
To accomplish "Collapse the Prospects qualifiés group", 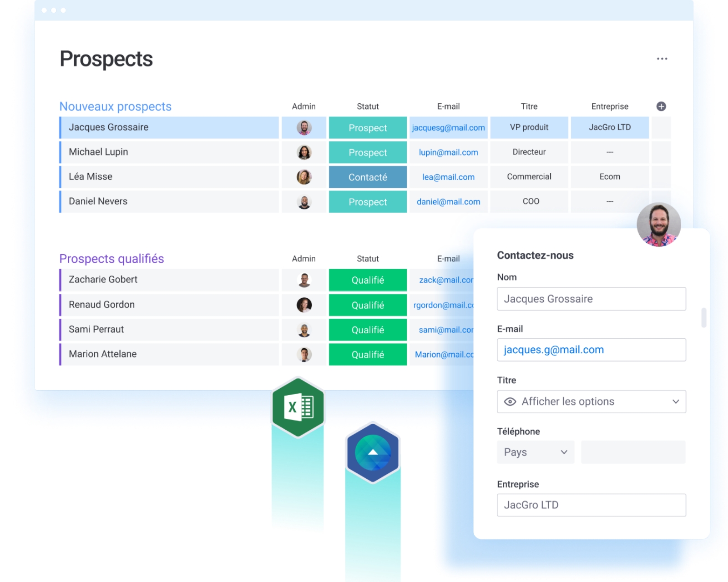I will tap(111, 259).
